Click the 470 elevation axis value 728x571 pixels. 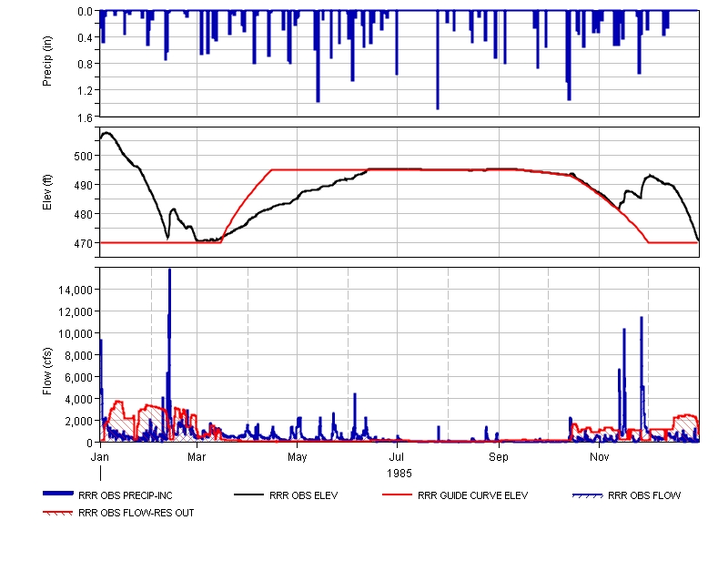(x=83, y=243)
